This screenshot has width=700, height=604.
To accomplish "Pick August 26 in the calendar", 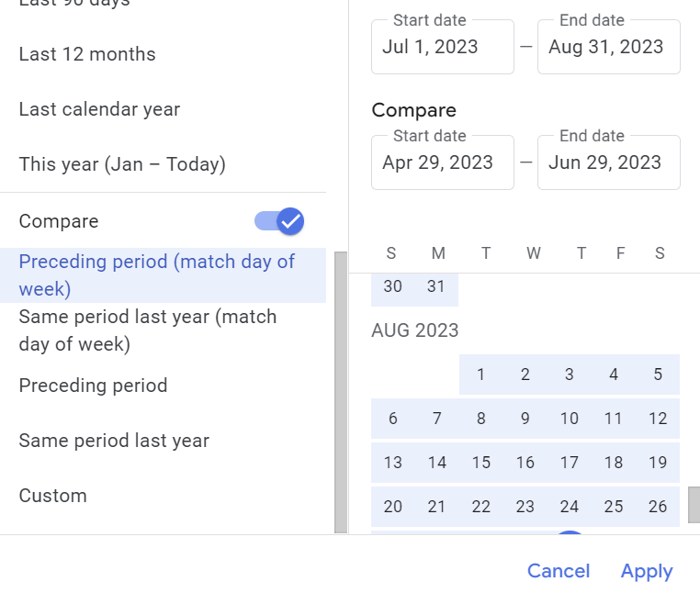I will 658,507.
